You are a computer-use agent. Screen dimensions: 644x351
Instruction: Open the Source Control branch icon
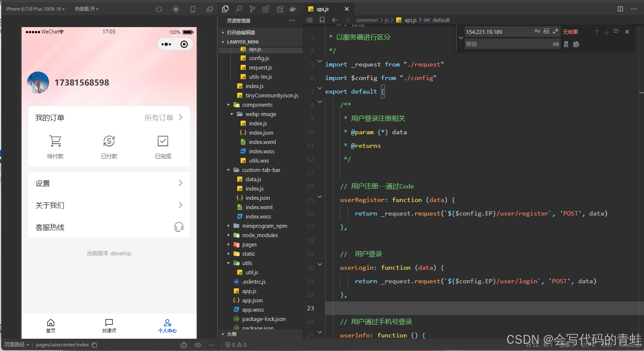click(252, 8)
